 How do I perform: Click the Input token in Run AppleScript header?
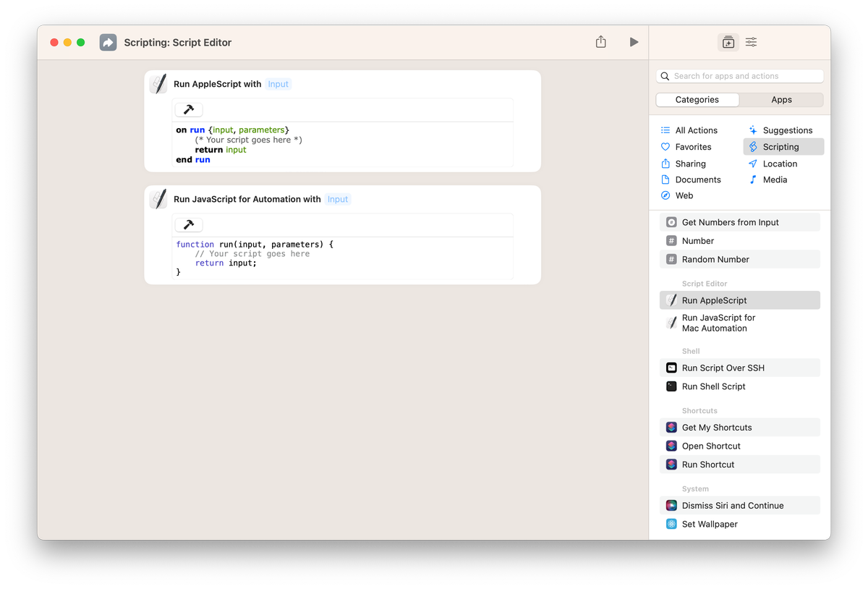point(278,83)
